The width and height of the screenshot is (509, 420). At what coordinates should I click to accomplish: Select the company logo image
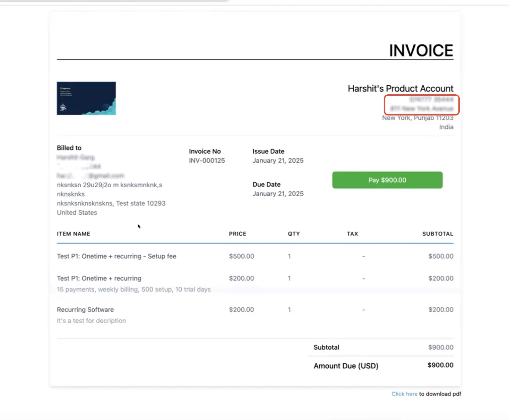(86, 98)
